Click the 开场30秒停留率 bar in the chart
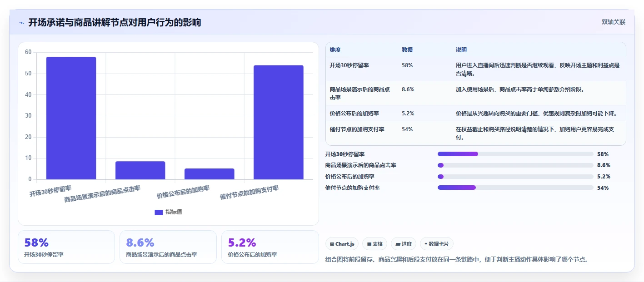Image resolution: width=644 pixels, height=282 pixels. (x=71, y=118)
